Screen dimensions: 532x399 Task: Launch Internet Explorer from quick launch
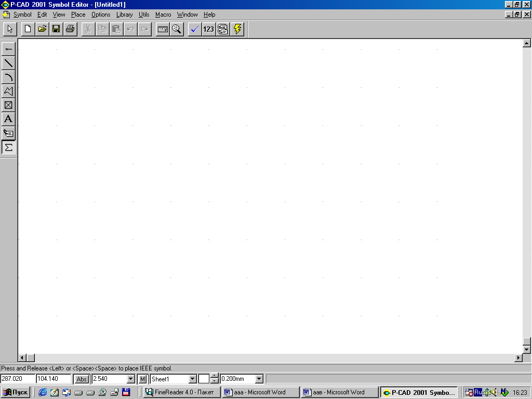click(x=43, y=393)
